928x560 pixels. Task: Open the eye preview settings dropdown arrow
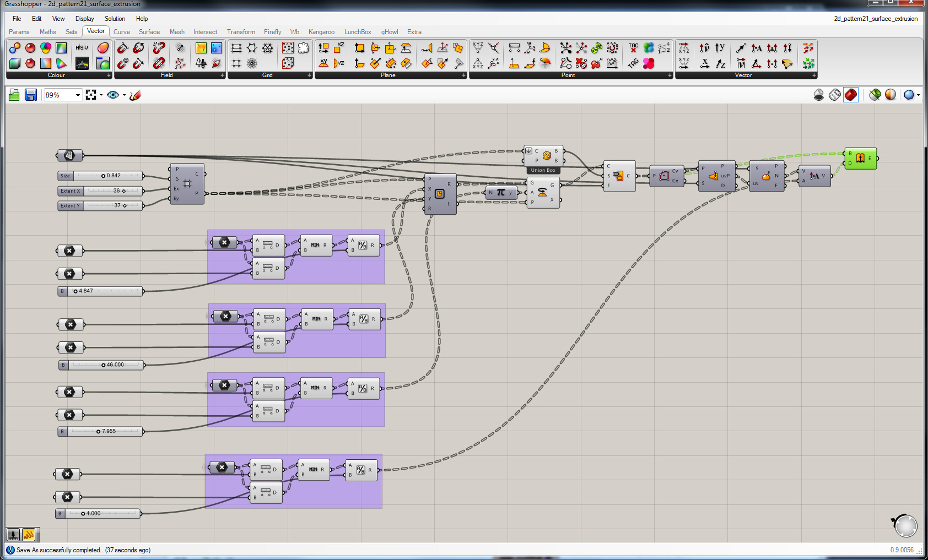coord(124,95)
